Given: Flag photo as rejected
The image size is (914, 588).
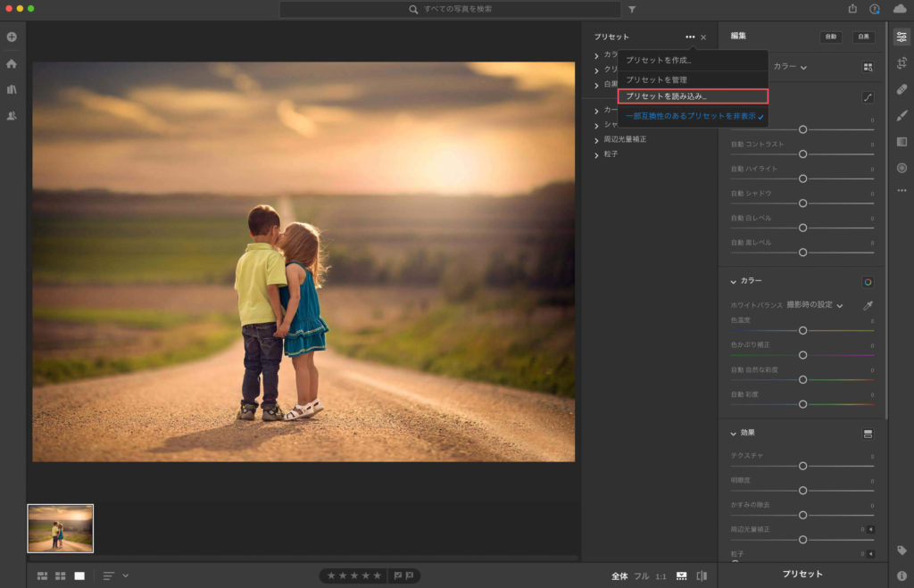Looking at the screenshot, I should click(410, 576).
